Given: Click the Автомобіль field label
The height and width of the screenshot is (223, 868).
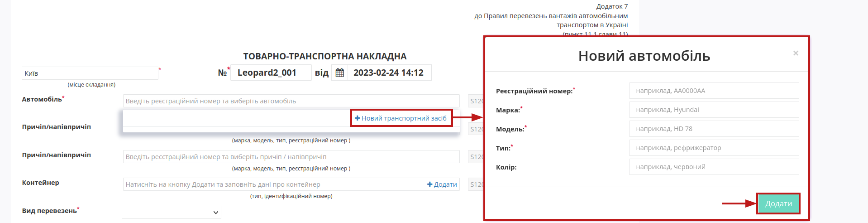Looking at the screenshot, I should (x=42, y=99).
